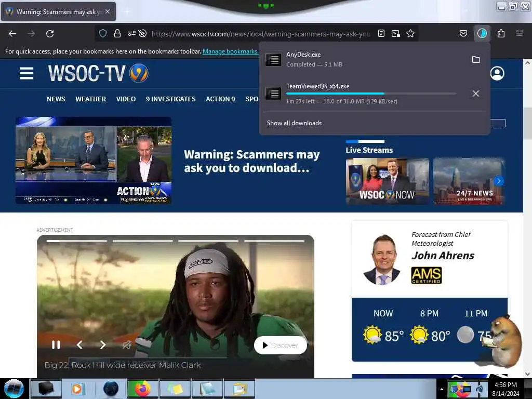Open Manage bookmarks link
Image resolution: width=532 pixels, height=399 pixels.
tap(230, 51)
